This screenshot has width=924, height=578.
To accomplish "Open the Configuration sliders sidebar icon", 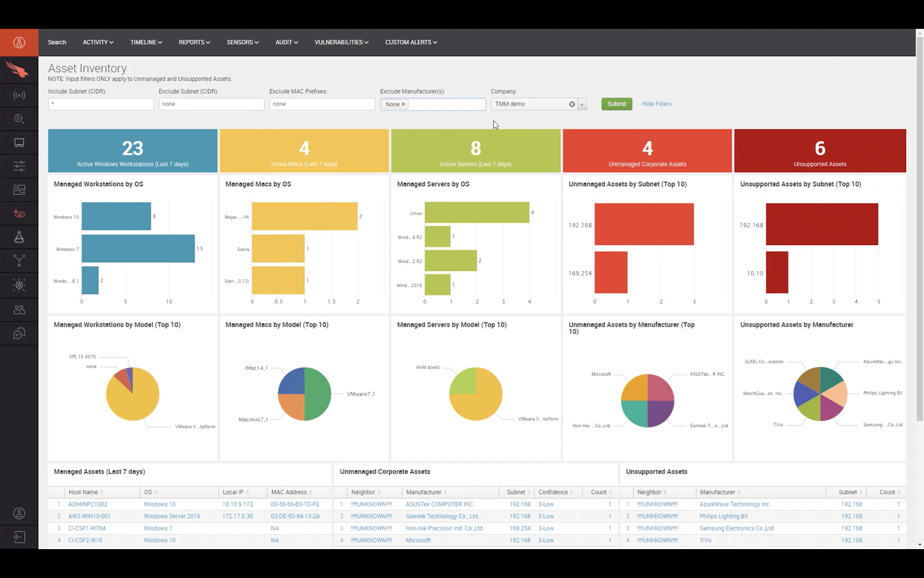I will tap(19, 166).
